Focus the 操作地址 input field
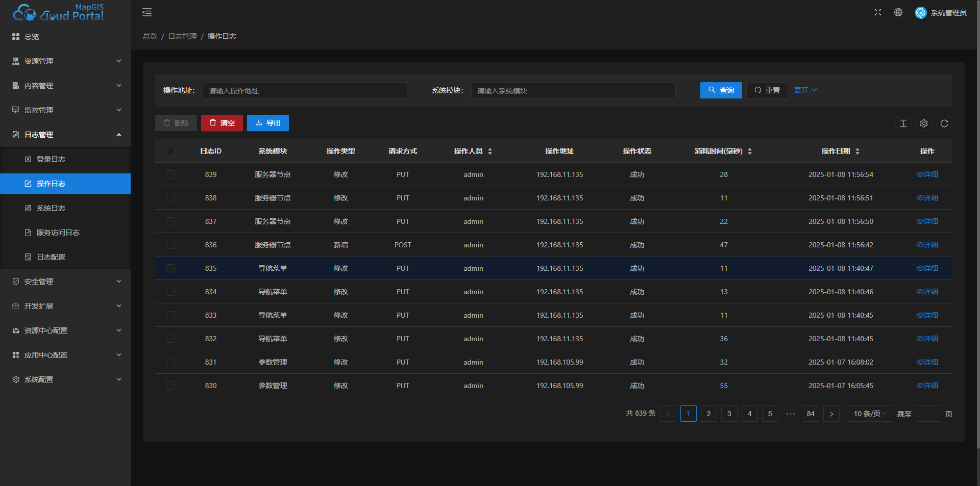Viewport: 980px width, 486px height. point(305,90)
